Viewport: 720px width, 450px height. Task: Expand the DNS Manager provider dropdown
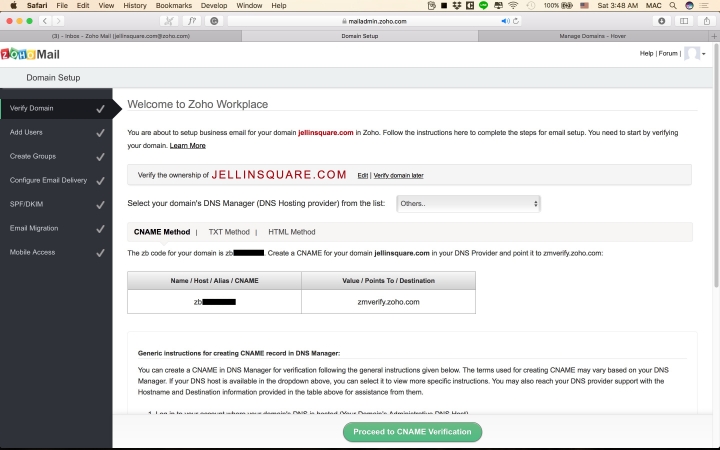point(468,203)
